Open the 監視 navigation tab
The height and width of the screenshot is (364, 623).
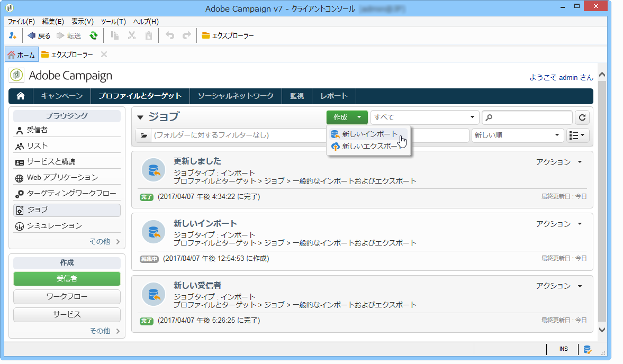(297, 96)
